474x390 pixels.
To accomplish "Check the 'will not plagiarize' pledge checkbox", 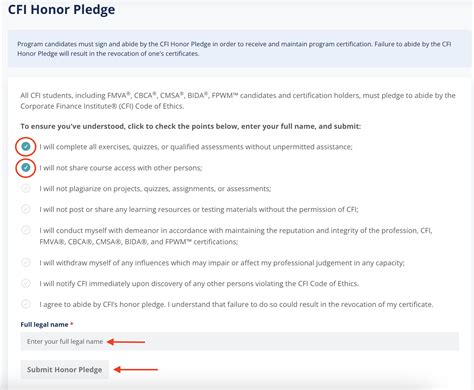I will (26, 188).
